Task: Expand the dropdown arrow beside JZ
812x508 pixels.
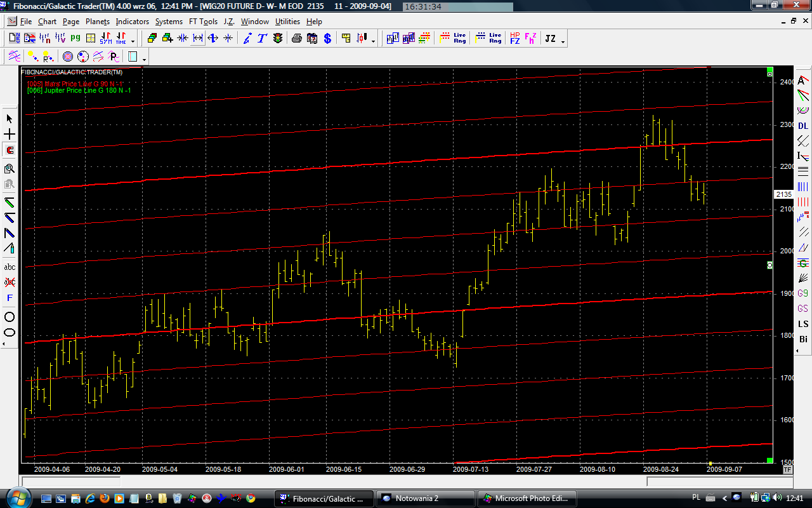Action: click(563, 41)
